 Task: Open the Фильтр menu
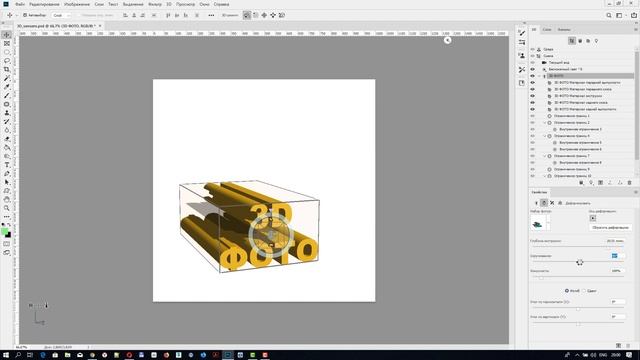point(155,4)
